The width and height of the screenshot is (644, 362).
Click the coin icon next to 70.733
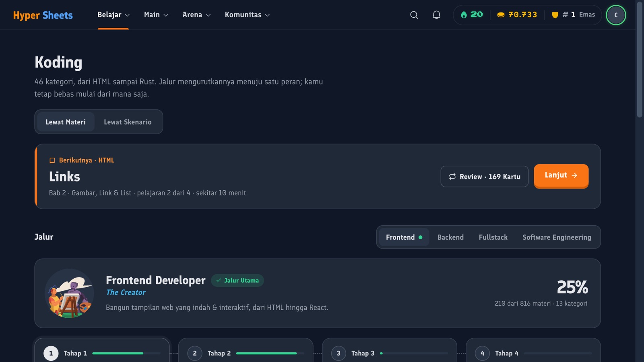click(x=501, y=15)
